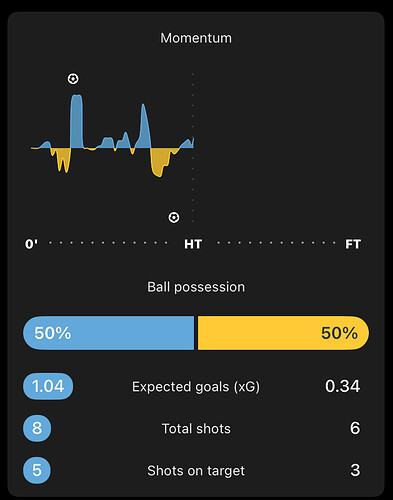
Task: Click the 1.04 expected goals badge
Action: [x=48, y=386]
